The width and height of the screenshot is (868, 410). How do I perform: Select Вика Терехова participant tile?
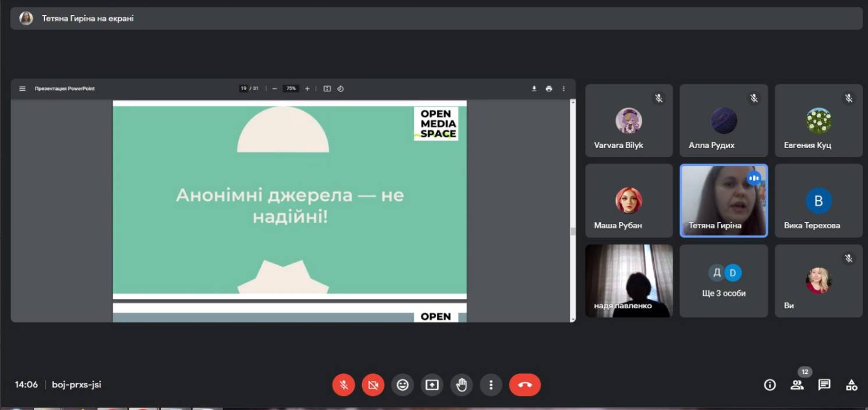coord(819,201)
